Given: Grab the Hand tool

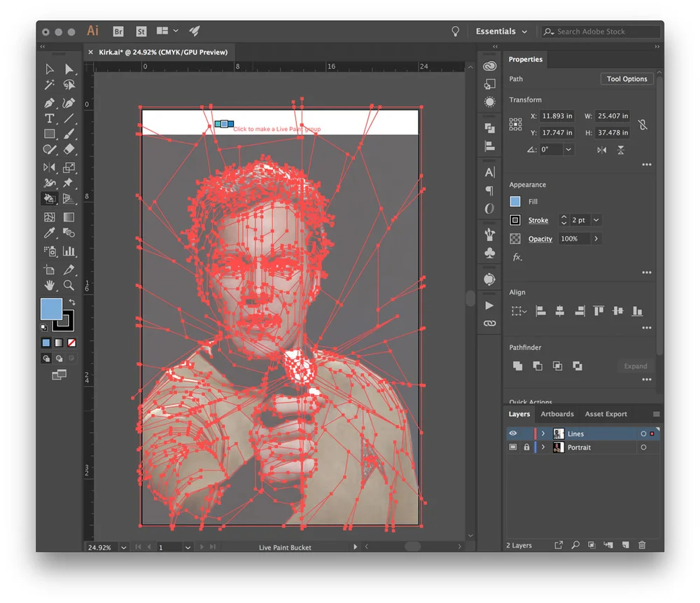Looking at the screenshot, I should tap(49, 285).
